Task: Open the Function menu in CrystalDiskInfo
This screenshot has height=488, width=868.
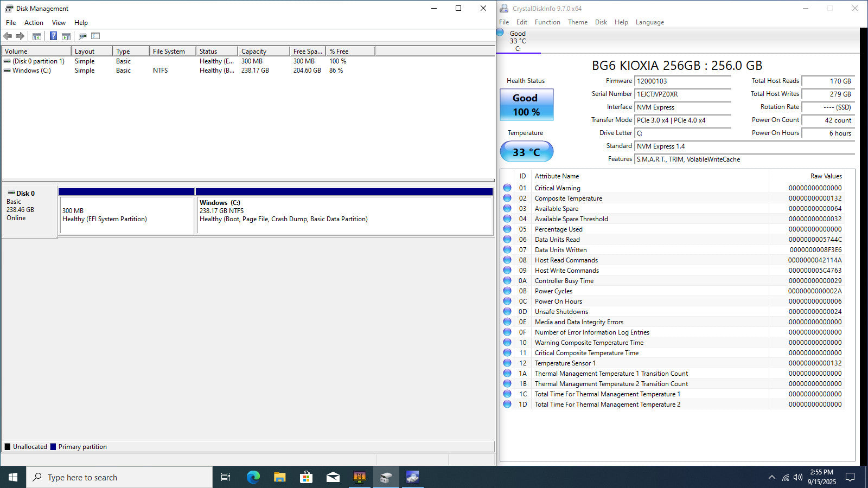Action: click(547, 22)
